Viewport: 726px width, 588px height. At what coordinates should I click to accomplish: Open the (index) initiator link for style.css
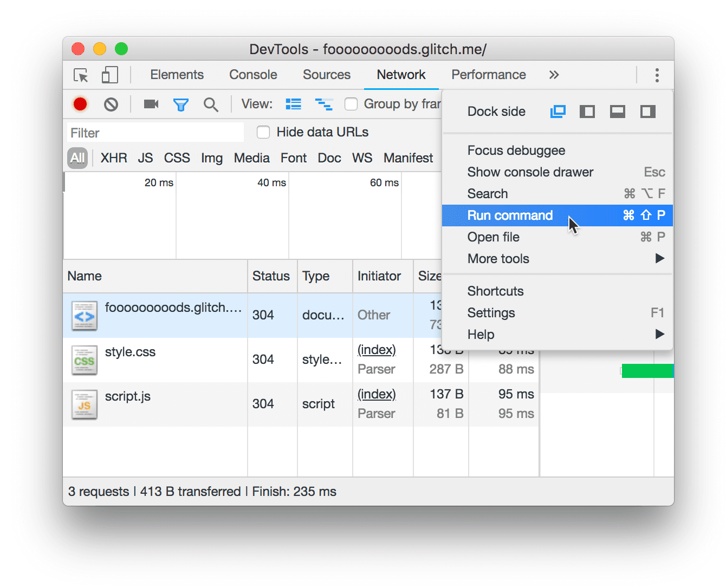377,350
